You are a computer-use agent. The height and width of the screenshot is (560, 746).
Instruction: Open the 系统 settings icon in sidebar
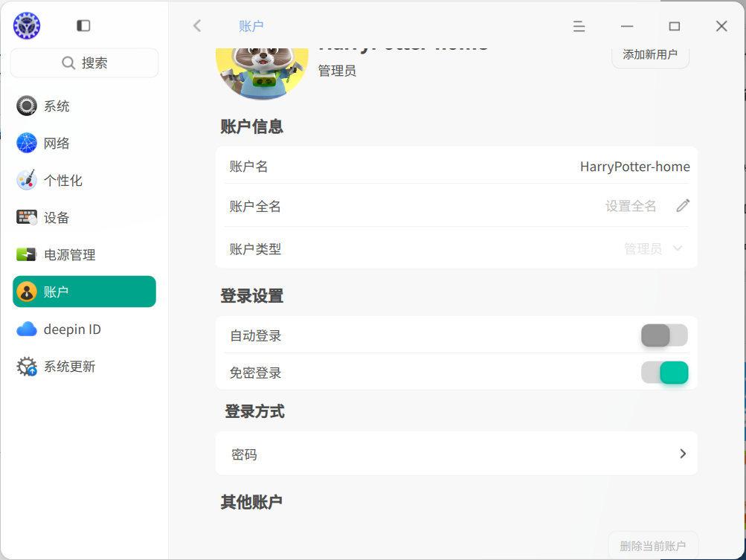[27, 106]
